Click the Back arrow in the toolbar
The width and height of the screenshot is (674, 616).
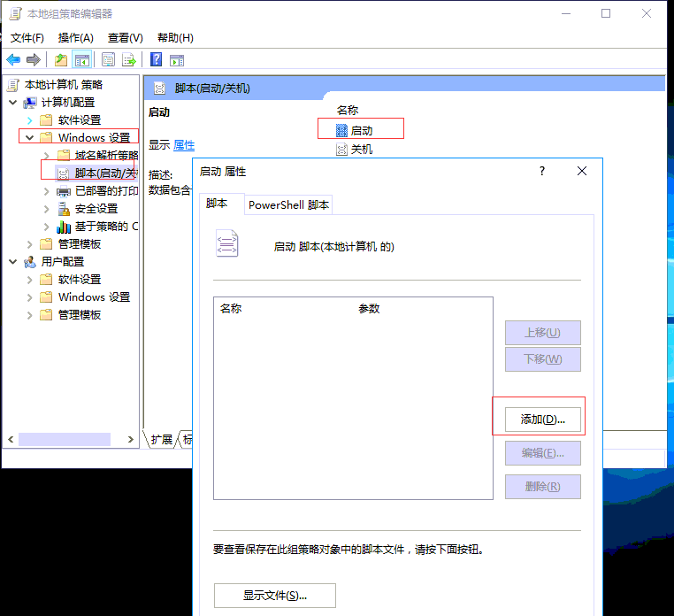tap(13, 60)
